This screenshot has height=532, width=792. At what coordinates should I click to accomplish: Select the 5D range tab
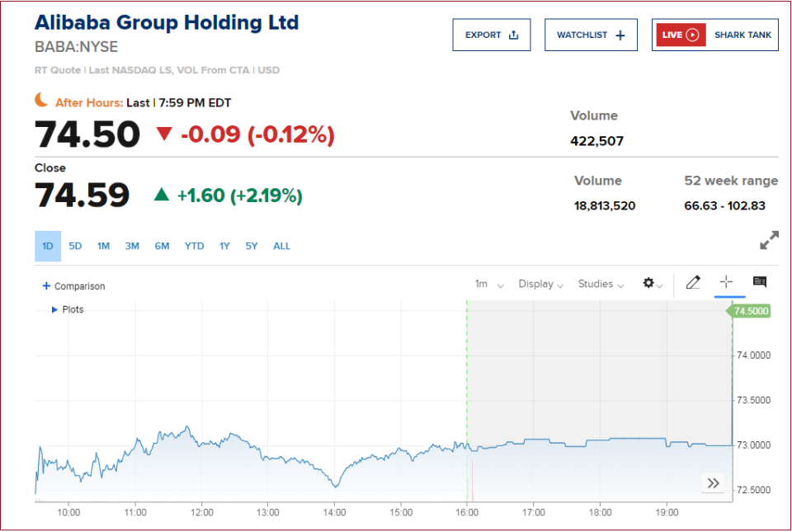pos(75,246)
